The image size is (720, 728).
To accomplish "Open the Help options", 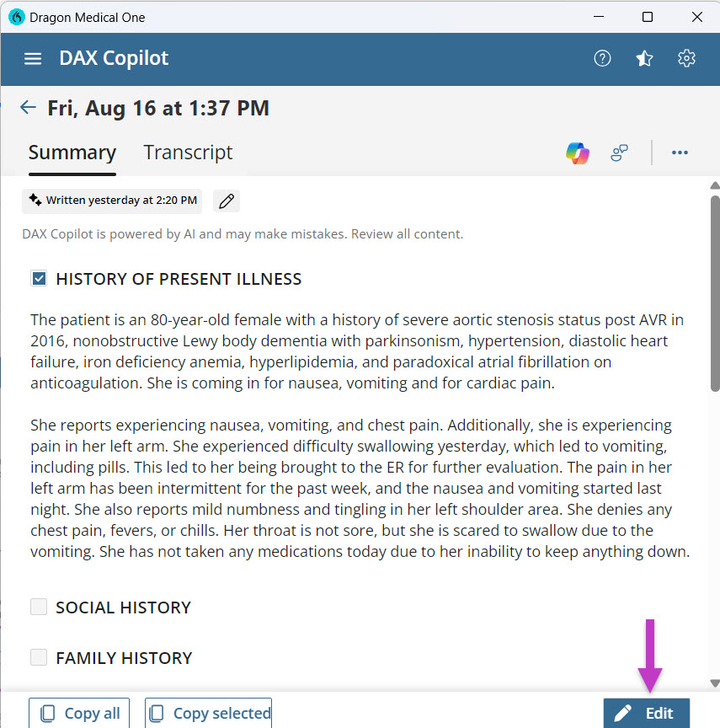I will tap(602, 58).
